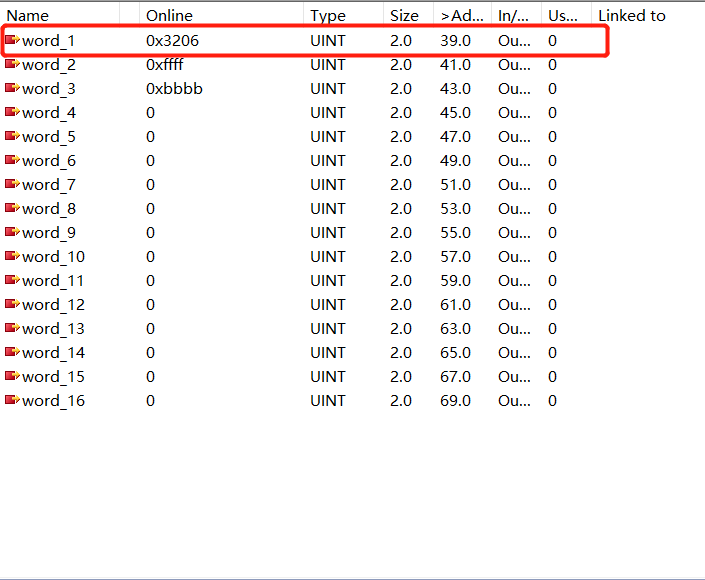Select the word_10 variable name

pos(53,257)
